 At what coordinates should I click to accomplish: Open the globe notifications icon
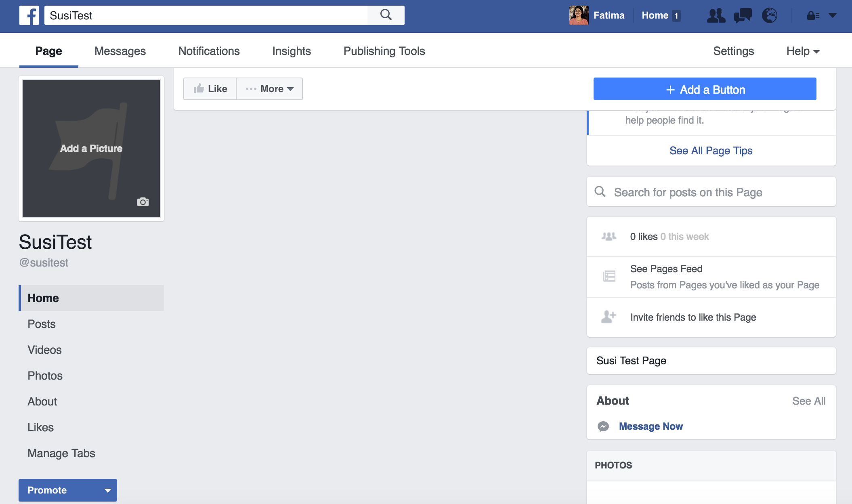(x=769, y=16)
